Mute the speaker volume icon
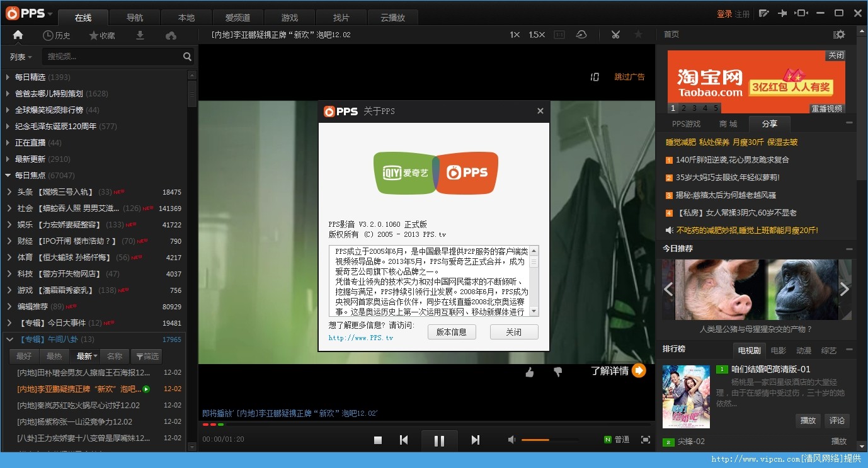 coord(512,440)
